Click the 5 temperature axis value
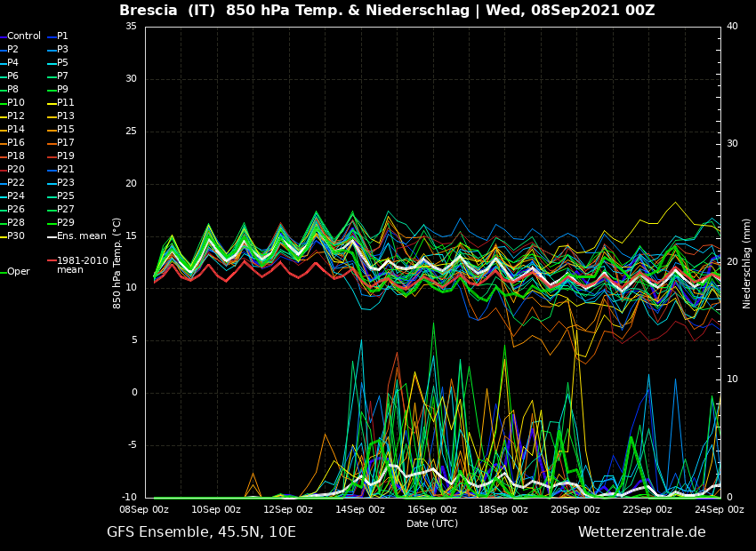 tap(134, 340)
